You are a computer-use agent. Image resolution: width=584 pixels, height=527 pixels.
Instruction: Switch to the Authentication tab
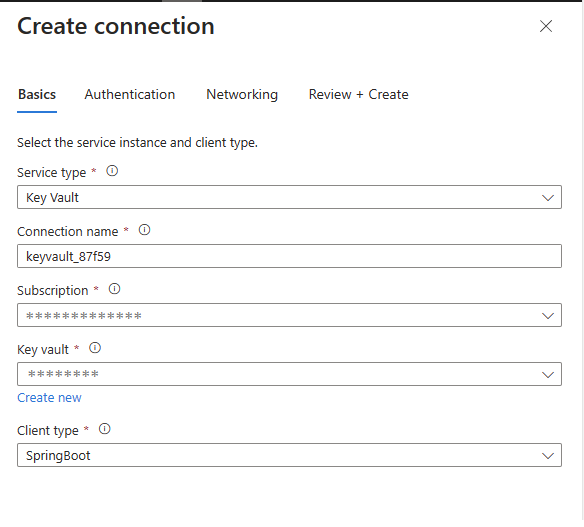click(x=130, y=95)
